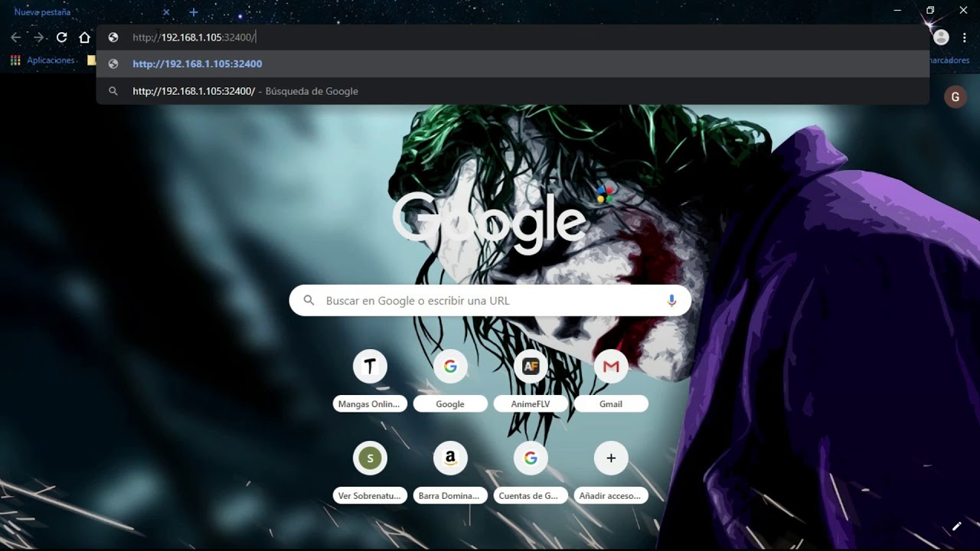The width and height of the screenshot is (980, 551).
Task: Open the AnimeFLV shortcut icon
Action: pyautogui.click(x=531, y=367)
